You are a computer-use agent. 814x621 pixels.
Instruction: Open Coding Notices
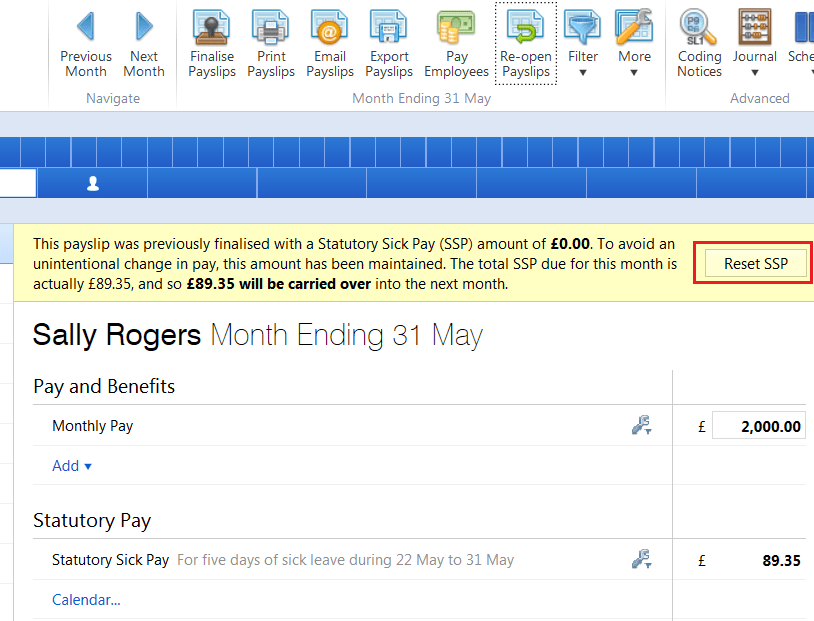[x=699, y=44]
